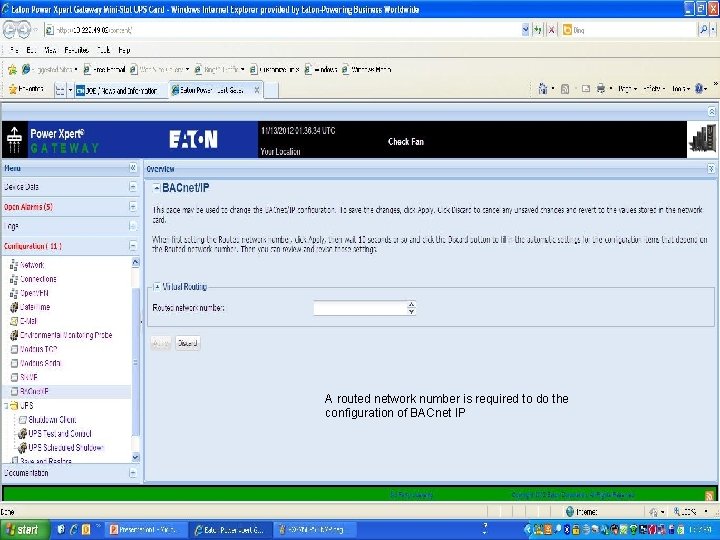The height and width of the screenshot is (540, 720).
Task: Collapse the UPS folder node
Action: [x=6, y=405]
